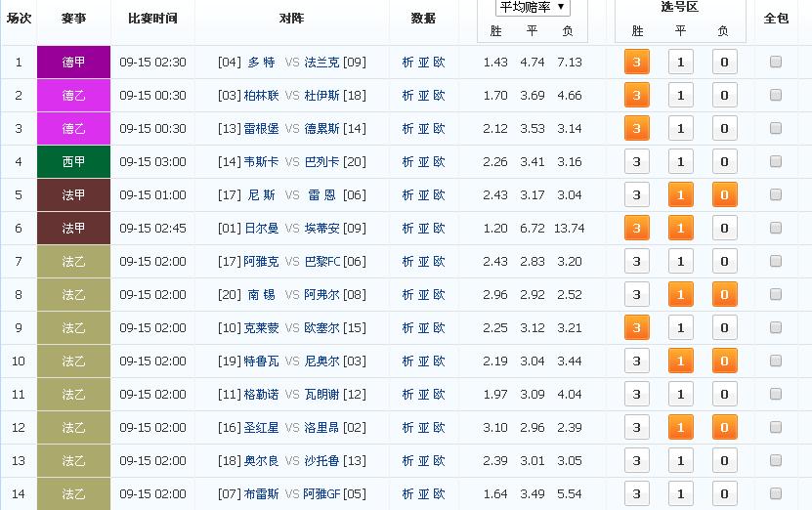Viewport: 812px width, 510px height.
Task: Open team 多特 link
Action: click(262, 63)
